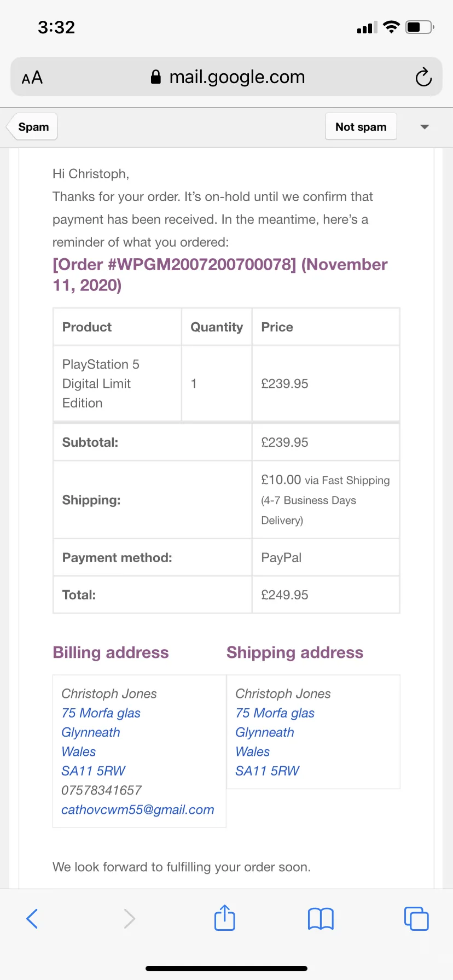Viewport: 453px width, 980px height.
Task: Tap the mail.google.com address field
Action: tap(226, 77)
